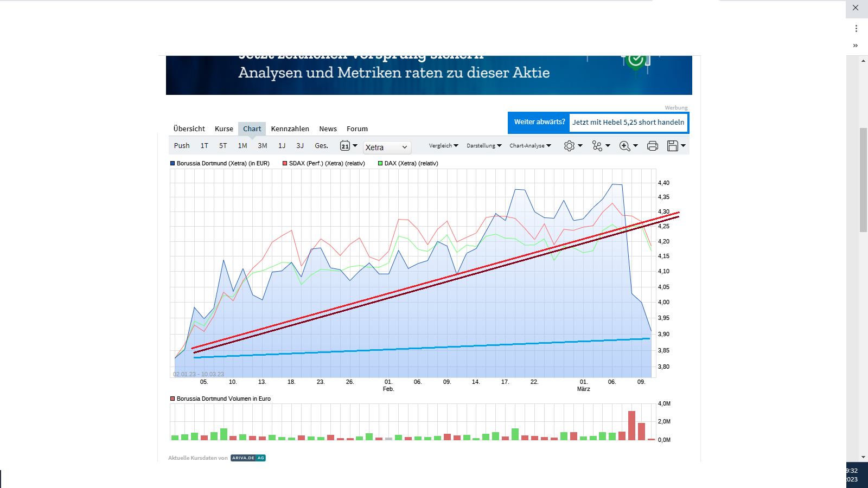Expand arrow next to save icon
The height and width of the screenshot is (488, 868).
click(683, 146)
